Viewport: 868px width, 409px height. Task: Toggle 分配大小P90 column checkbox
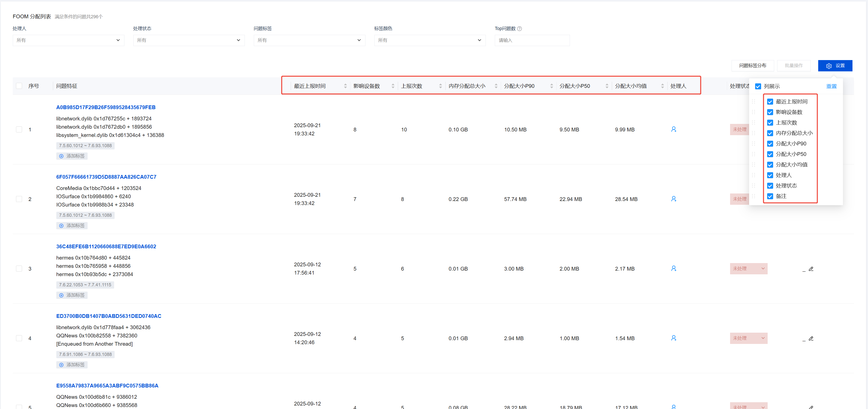(770, 143)
